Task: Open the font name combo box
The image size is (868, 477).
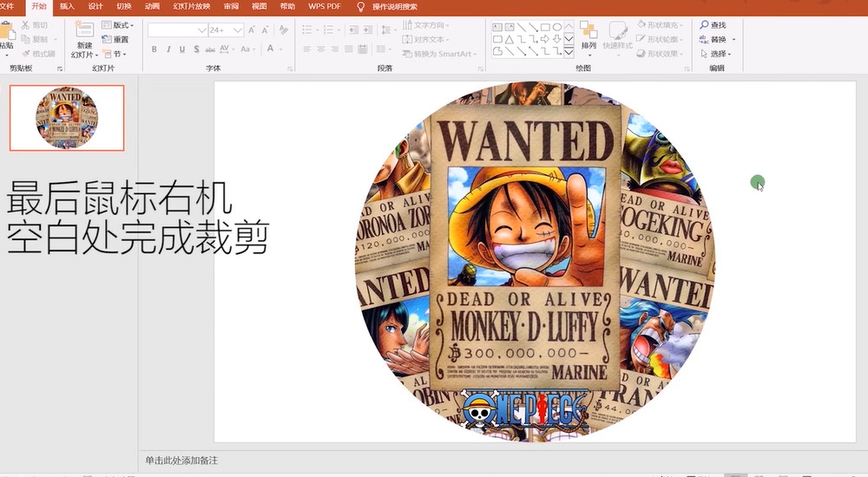Action: click(178, 29)
